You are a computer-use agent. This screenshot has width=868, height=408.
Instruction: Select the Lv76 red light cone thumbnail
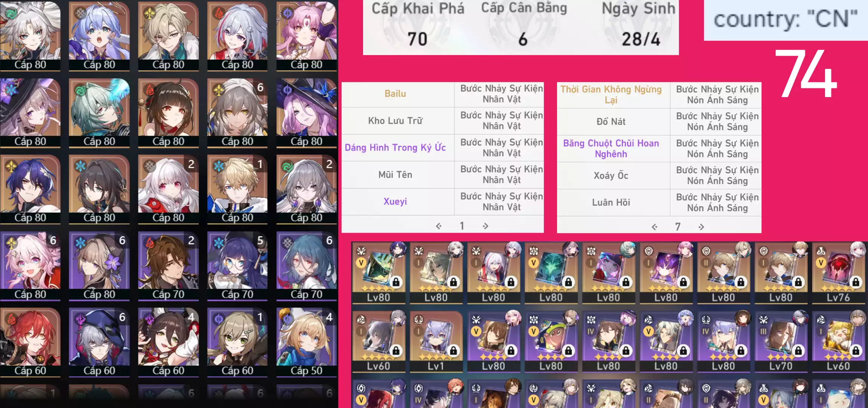[x=839, y=272]
